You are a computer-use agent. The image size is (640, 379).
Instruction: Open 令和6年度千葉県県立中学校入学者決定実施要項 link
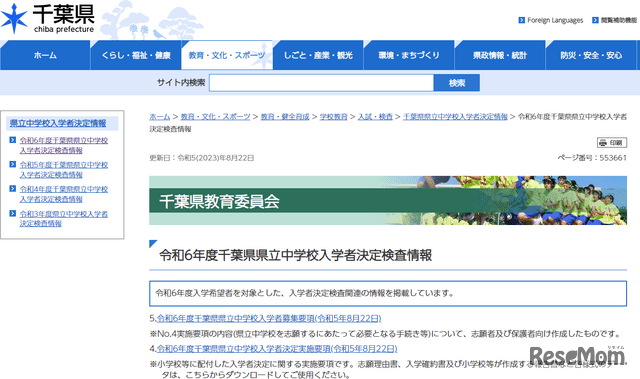[x=277, y=349]
